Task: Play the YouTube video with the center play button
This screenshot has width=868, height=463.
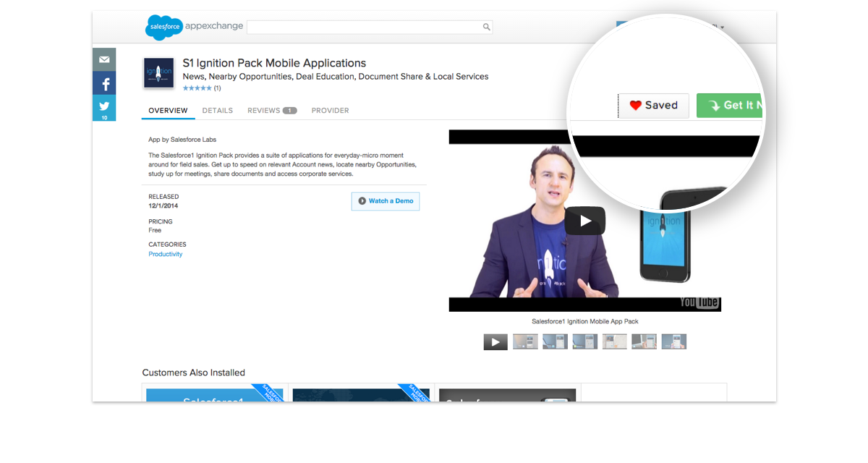Action: click(584, 221)
